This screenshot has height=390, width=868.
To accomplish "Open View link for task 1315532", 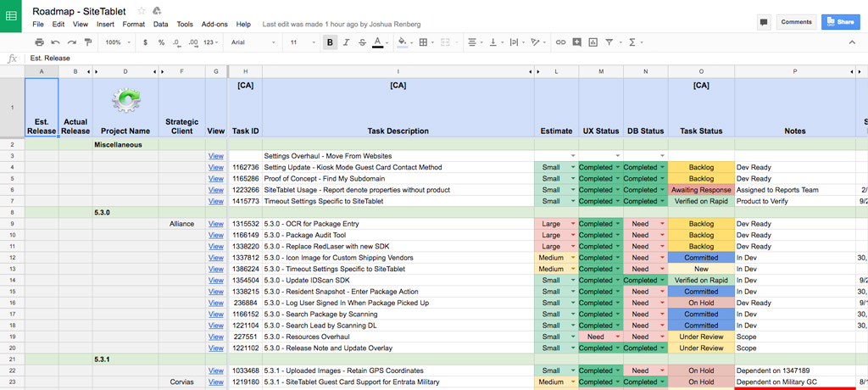I will (x=216, y=224).
